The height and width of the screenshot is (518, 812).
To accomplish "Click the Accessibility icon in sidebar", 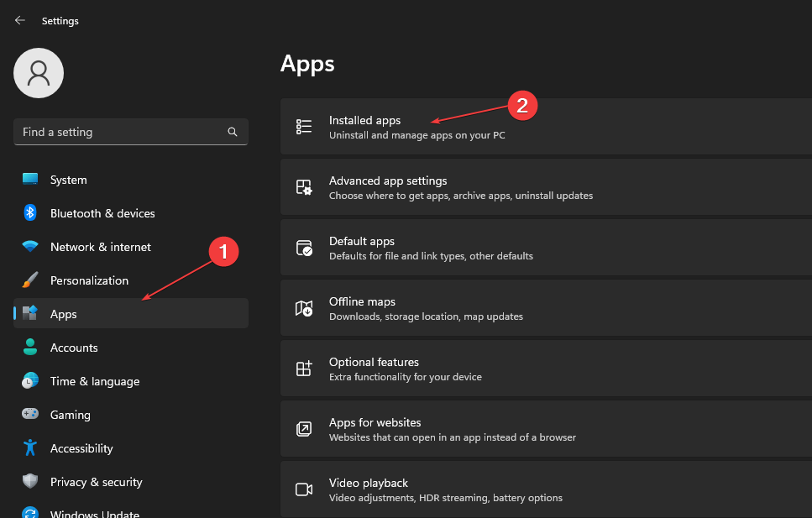I will 30,448.
